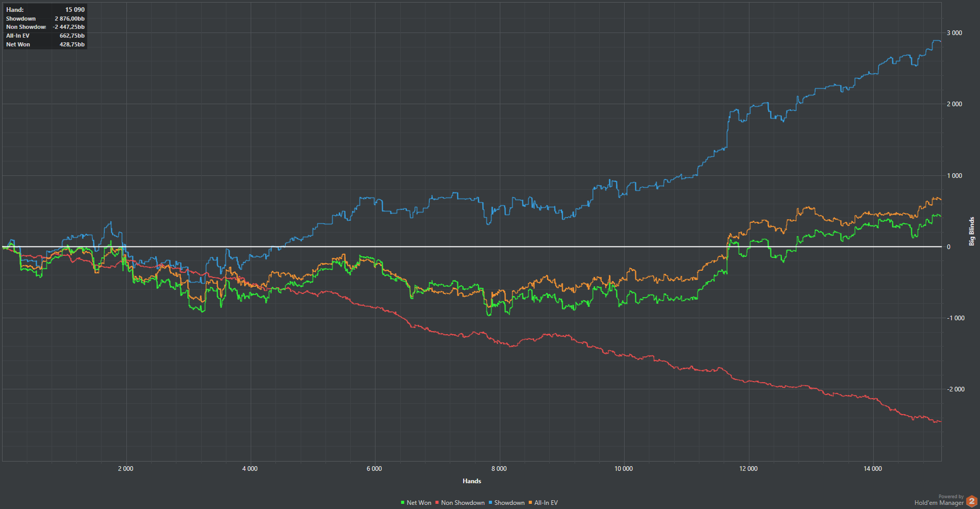Click the 'Showdown' row label in the stats box

[x=21, y=19]
